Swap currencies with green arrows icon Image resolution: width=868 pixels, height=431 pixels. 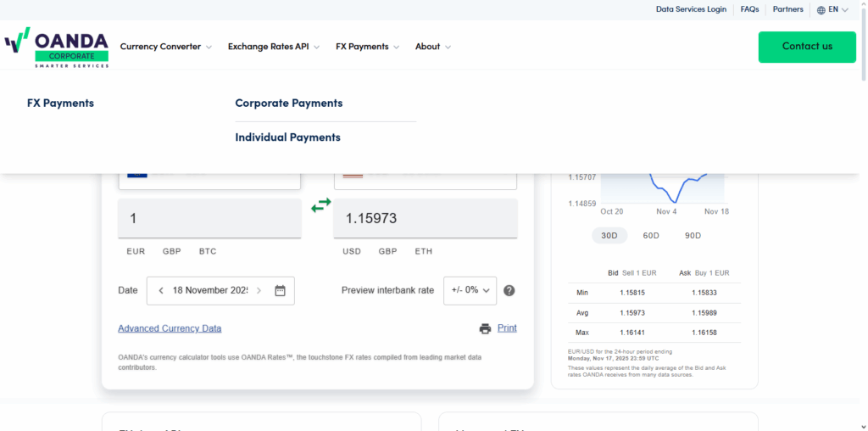click(321, 205)
